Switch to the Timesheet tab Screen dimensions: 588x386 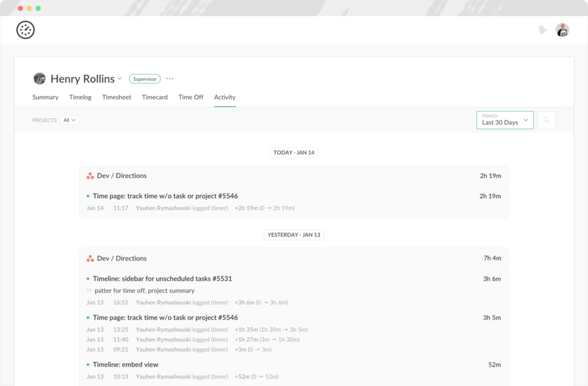[117, 97]
